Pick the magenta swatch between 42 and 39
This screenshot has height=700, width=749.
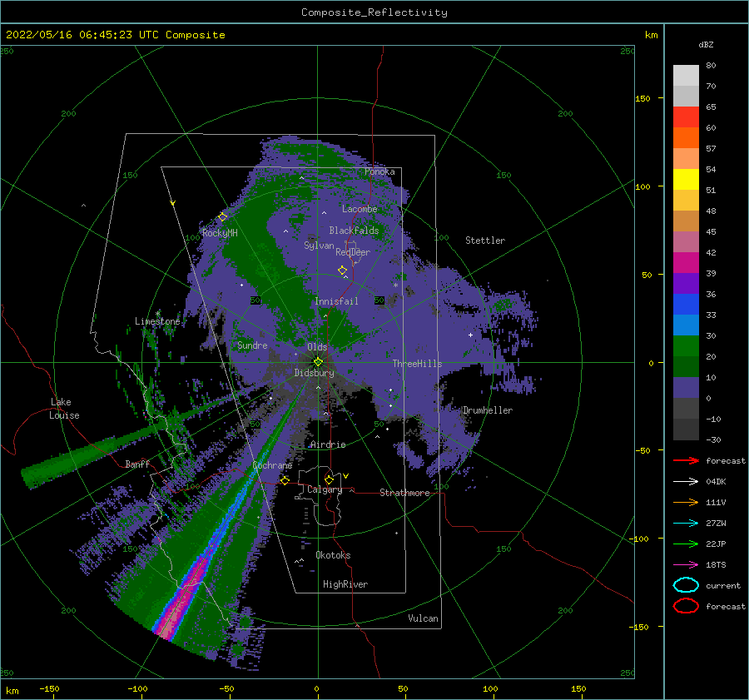[686, 262]
